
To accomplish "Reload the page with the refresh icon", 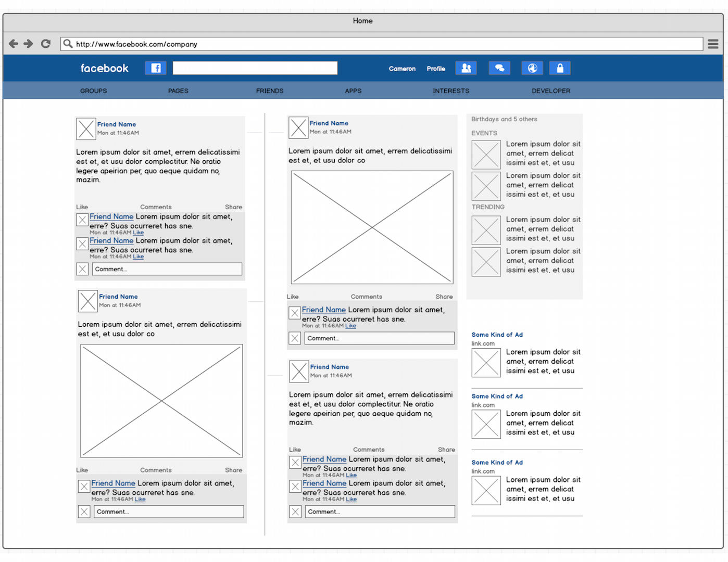I will (x=46, y=44).
